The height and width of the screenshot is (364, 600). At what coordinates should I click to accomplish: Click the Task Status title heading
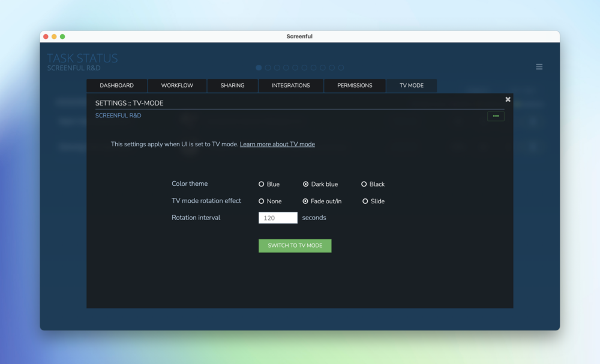pos(82,58)
